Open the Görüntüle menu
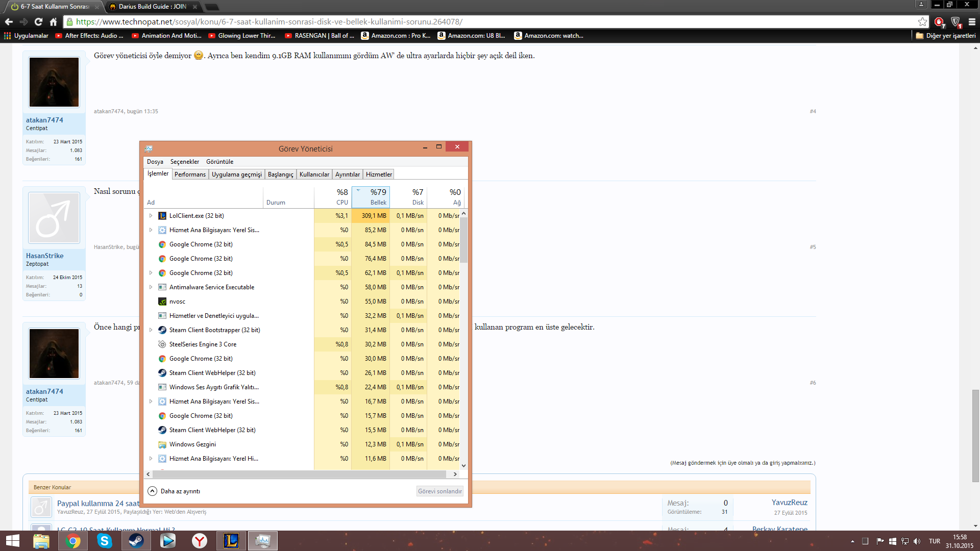Screen dimensions: 980x551 tap(220, 162)
